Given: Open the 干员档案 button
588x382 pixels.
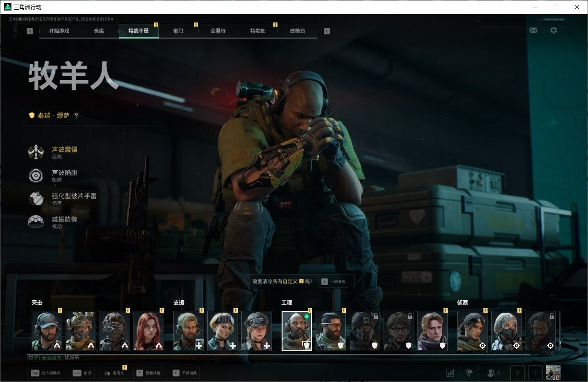Looking at the screenshot, I should click(x=184, y=373).
